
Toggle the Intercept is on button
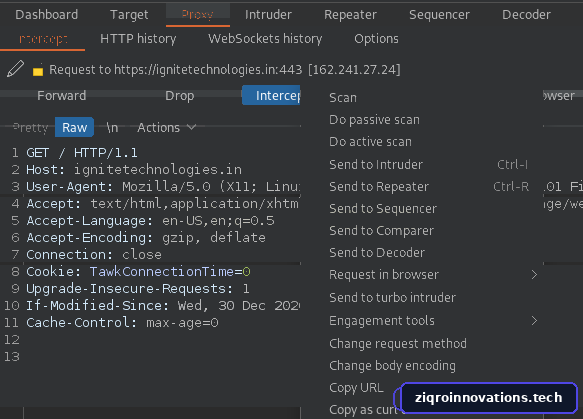[271, 96]
